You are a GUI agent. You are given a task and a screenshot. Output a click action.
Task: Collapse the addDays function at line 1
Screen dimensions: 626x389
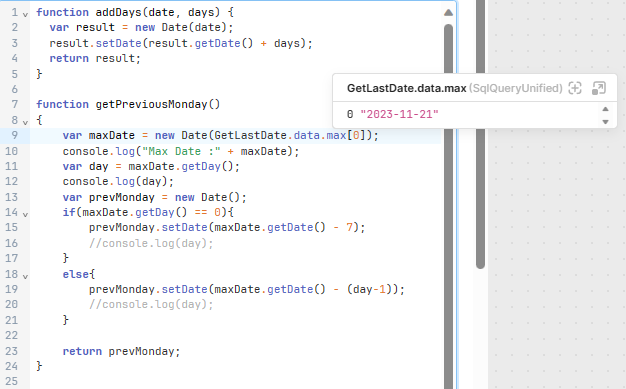point(25,14)
